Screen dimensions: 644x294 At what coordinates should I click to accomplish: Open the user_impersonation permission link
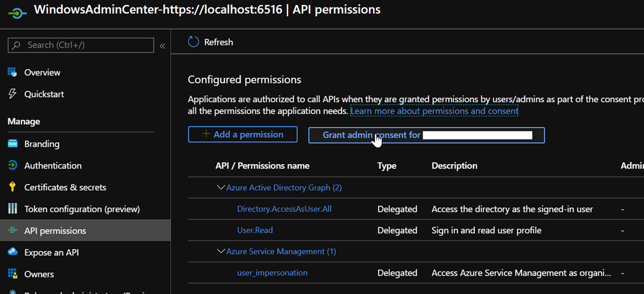[272, 273]
